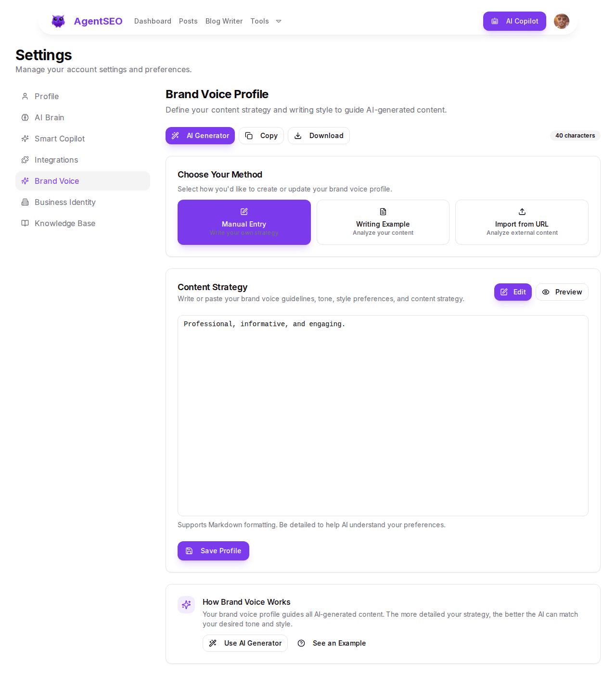Click the Knowledge Base book icon

coord(25,223)
